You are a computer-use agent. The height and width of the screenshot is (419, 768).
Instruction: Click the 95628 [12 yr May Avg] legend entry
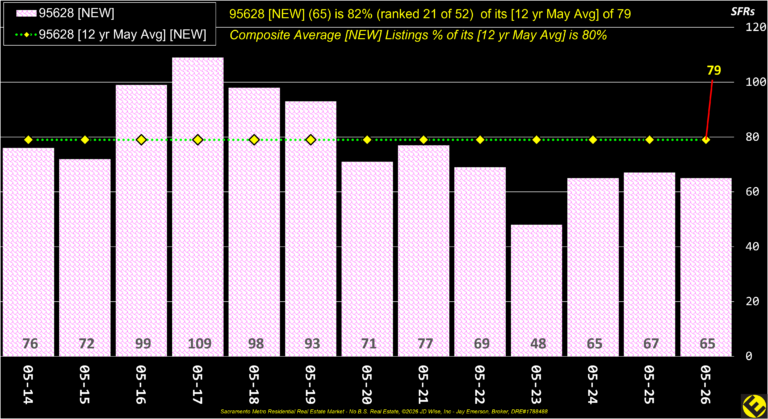point(111,35)
